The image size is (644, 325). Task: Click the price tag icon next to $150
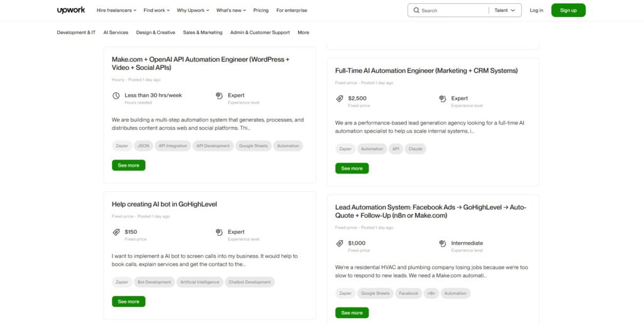point(116,232)
